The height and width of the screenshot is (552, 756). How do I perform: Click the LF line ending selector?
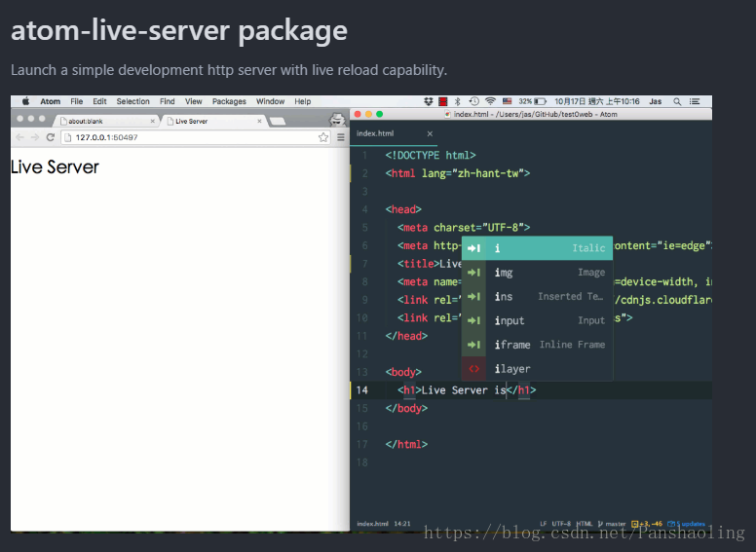click(543, 524)
